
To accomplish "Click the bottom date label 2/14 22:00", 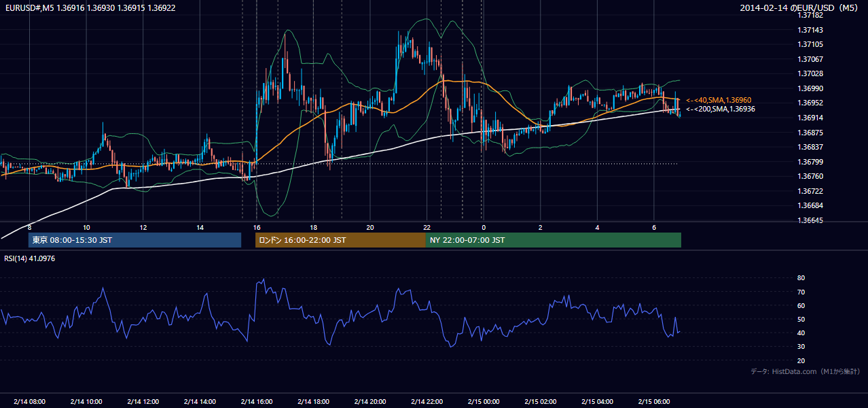I will [x=427, y=402].
